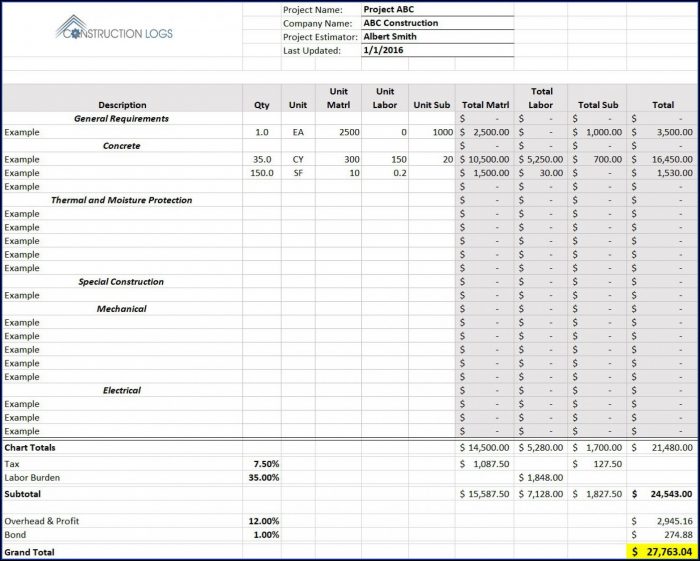Select the labor burden rate '35.00%'
Viewport: 700px width, 561px height.
tap(262, 478)
